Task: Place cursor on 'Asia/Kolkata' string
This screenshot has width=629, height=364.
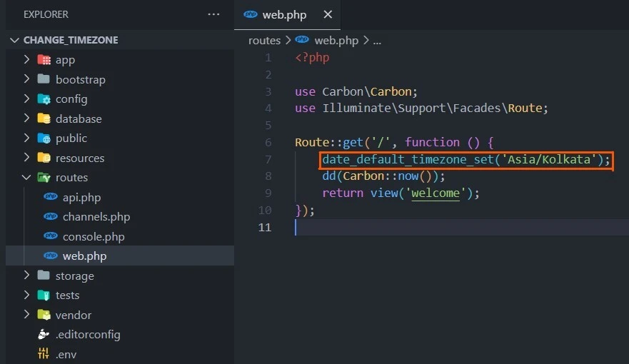Action: point(549,160)
